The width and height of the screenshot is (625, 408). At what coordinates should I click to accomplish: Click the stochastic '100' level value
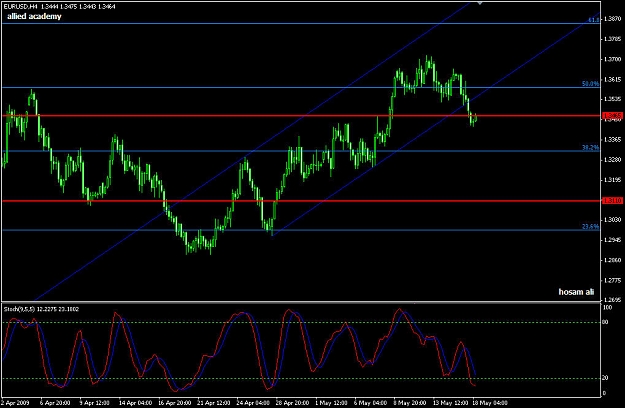coord(607,308)
